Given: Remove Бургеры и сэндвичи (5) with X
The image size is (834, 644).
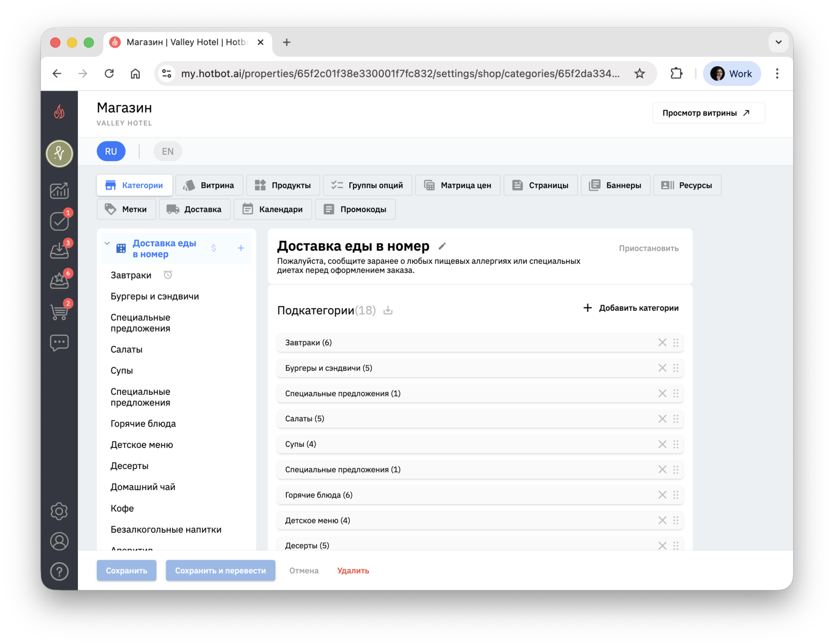Looking at the screenshot, I should (662, 368).
